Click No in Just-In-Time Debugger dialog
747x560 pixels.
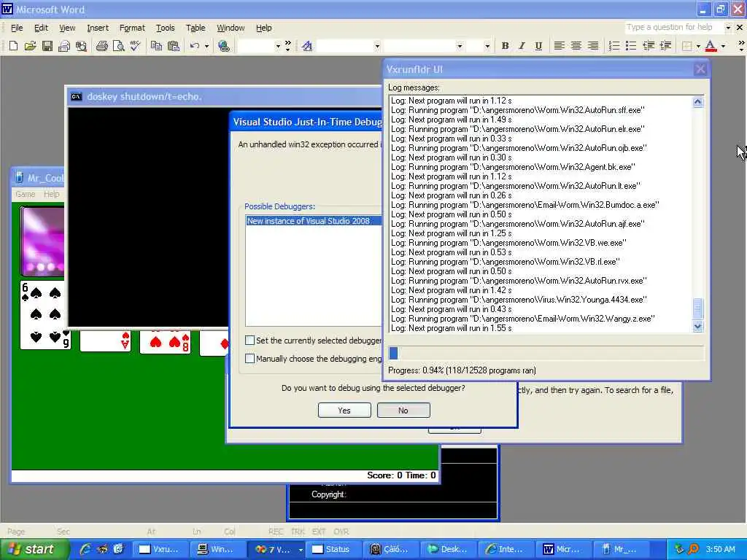(x=403, y=410)
